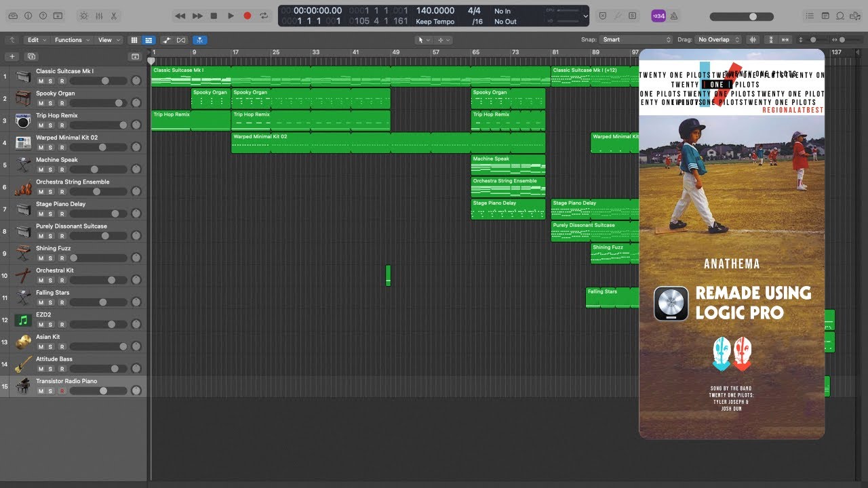Click the Spooky Organ instrument icon

[x=23, y=98]
